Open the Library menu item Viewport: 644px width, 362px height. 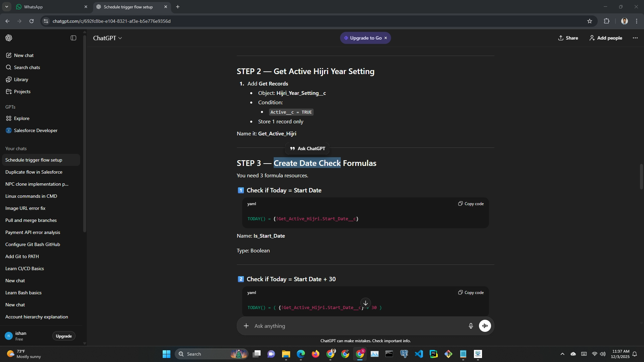click(x=21, y=79)
